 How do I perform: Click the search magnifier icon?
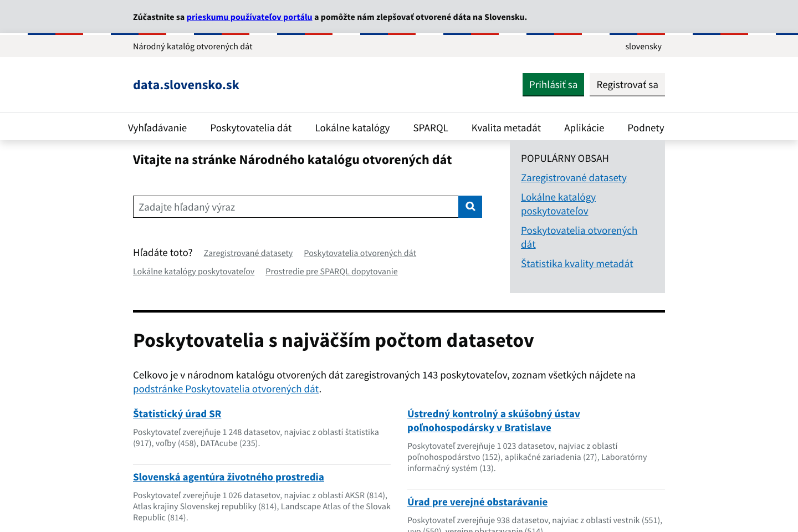(470, 206)
